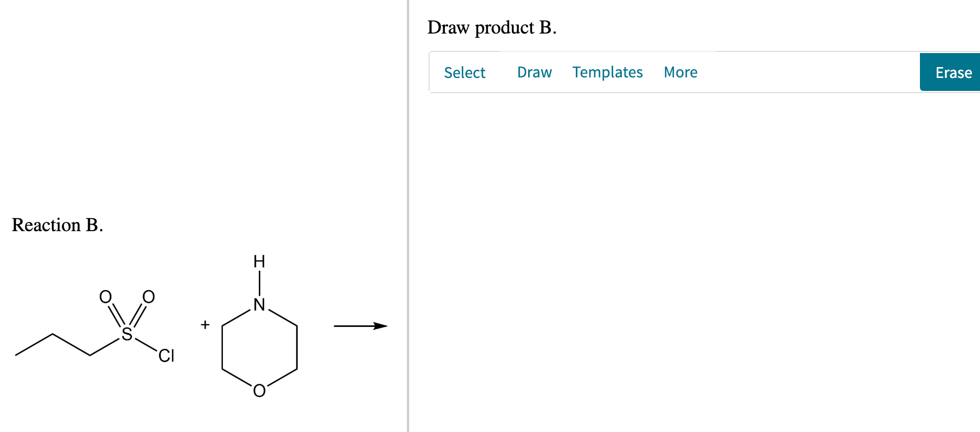
Task: Click the Reaction B label
Action: pyautogui.click(x=58, y=225)
